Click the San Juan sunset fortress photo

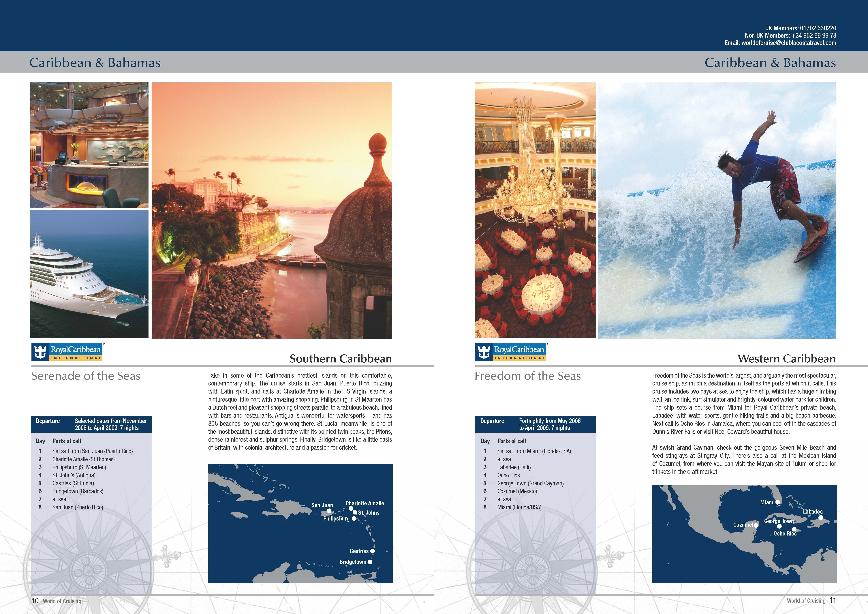point(271,210)
